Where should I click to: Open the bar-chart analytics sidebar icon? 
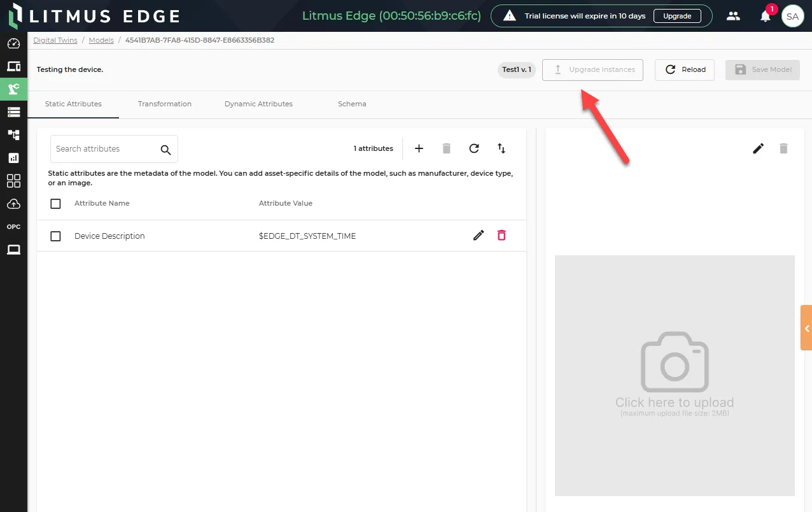13,158
